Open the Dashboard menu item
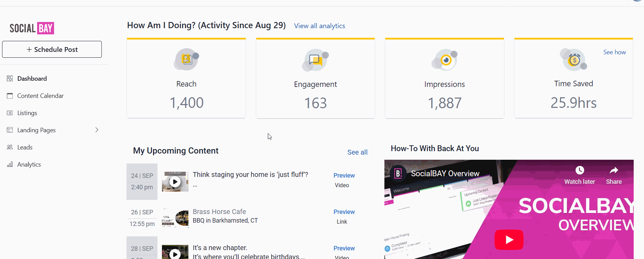The image size is (644, 259). click(32, 79)
